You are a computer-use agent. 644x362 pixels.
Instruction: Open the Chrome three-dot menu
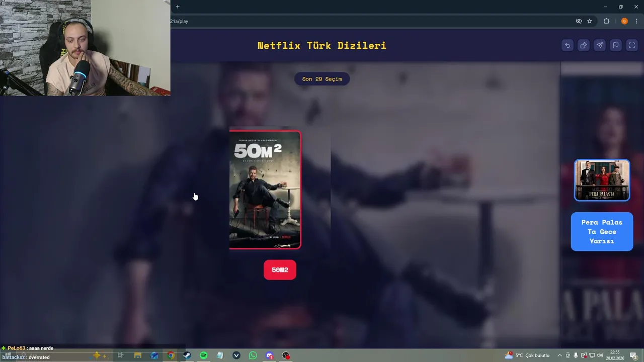(636, 21)
